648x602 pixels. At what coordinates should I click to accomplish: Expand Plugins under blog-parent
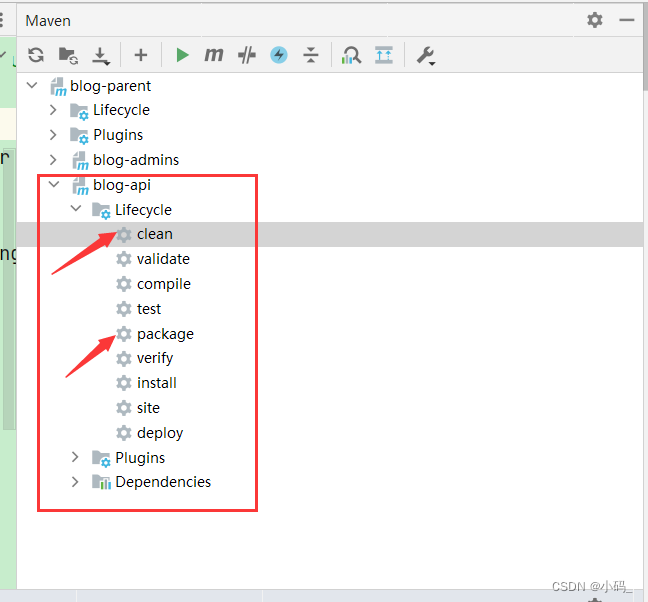53,135
